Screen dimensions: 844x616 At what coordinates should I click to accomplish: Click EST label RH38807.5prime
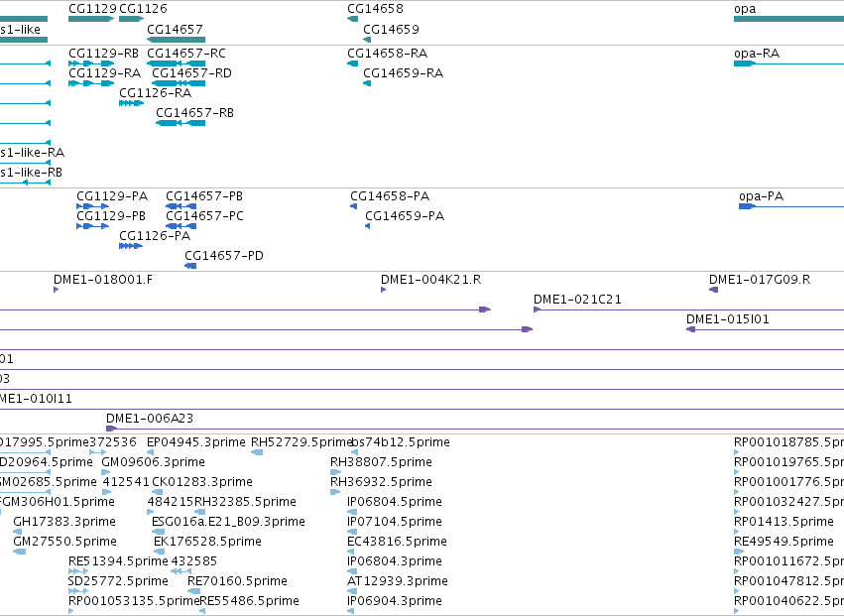pos(381,462)
